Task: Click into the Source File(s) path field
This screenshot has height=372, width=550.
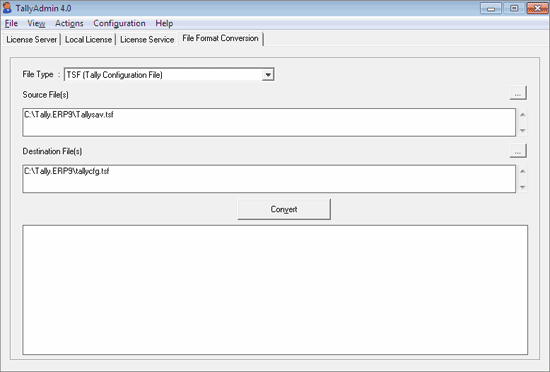Action: 269,122
